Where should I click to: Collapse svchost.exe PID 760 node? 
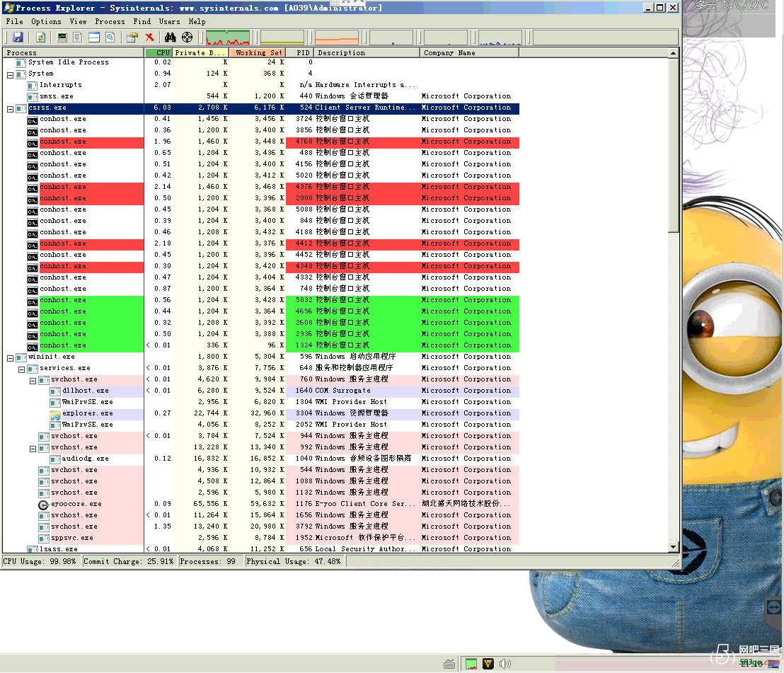33,381
